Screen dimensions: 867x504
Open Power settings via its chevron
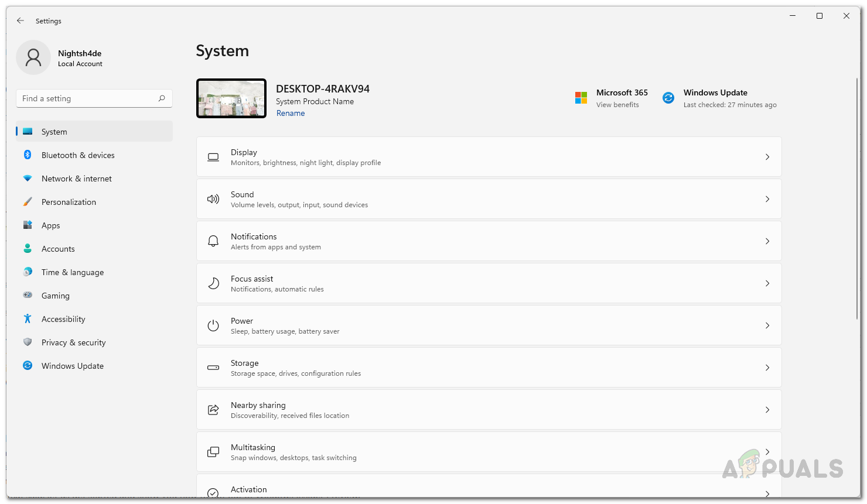coord(767,325)
